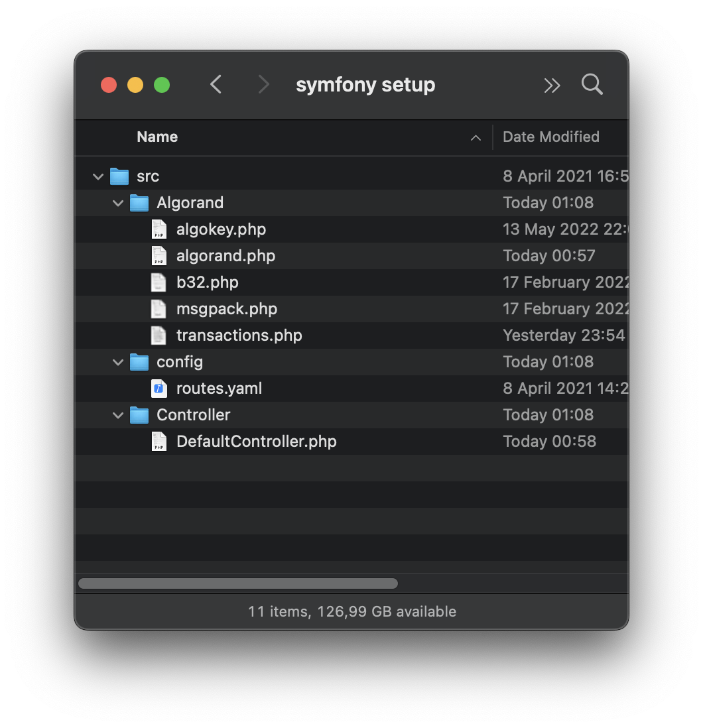Reverse sort order with the header caret
This screenshot has width=703, height=728.
pyautogui.click(x=476, y=138)
